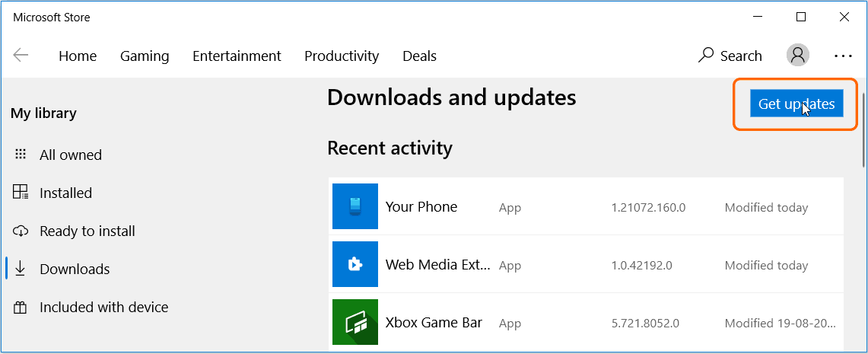Switch to the Home tab
The image size is (868, 354).
point(78,56)
